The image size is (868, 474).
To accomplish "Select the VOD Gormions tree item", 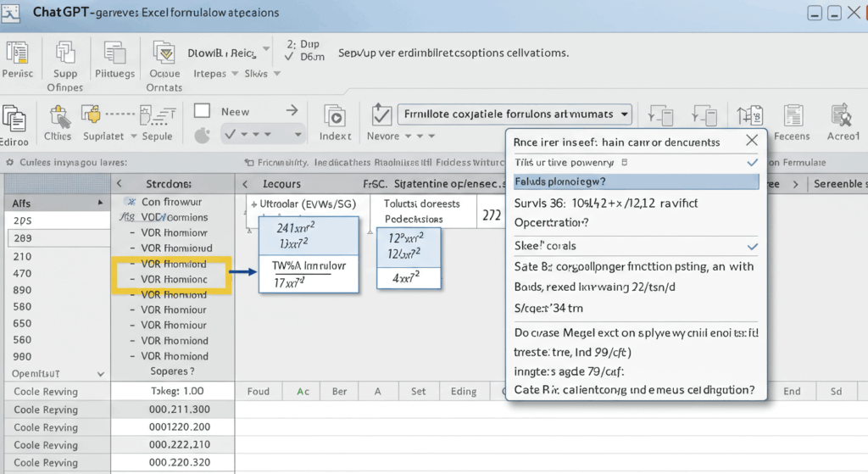I will (175, 218).
